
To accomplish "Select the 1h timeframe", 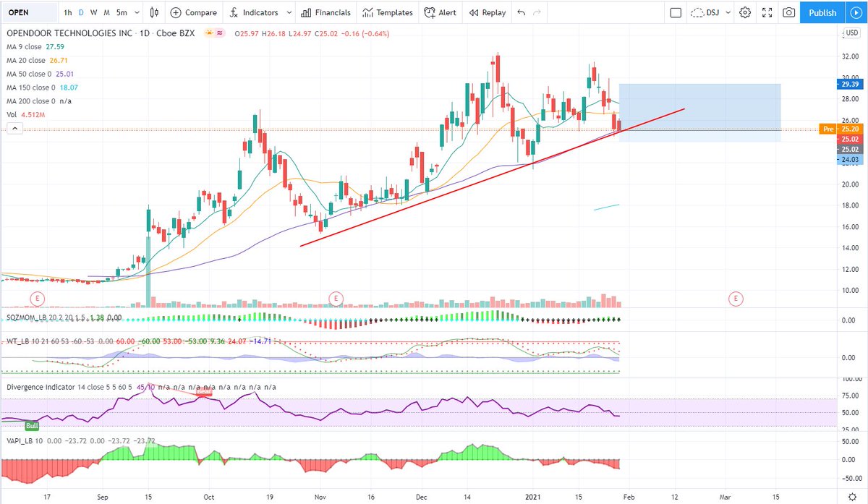I will click(x=67, y=12).
